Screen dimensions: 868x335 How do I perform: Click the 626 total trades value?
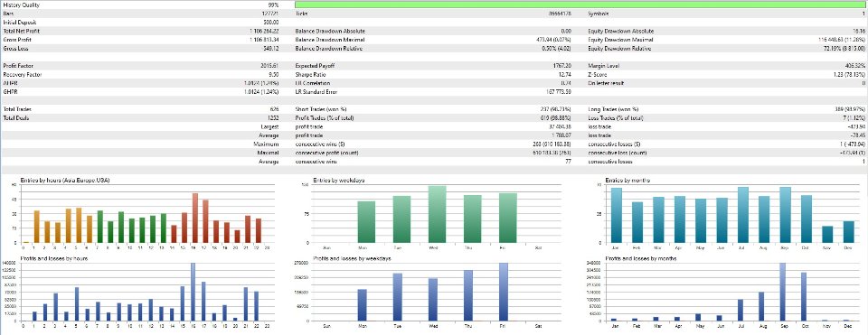tap(274, 109)
